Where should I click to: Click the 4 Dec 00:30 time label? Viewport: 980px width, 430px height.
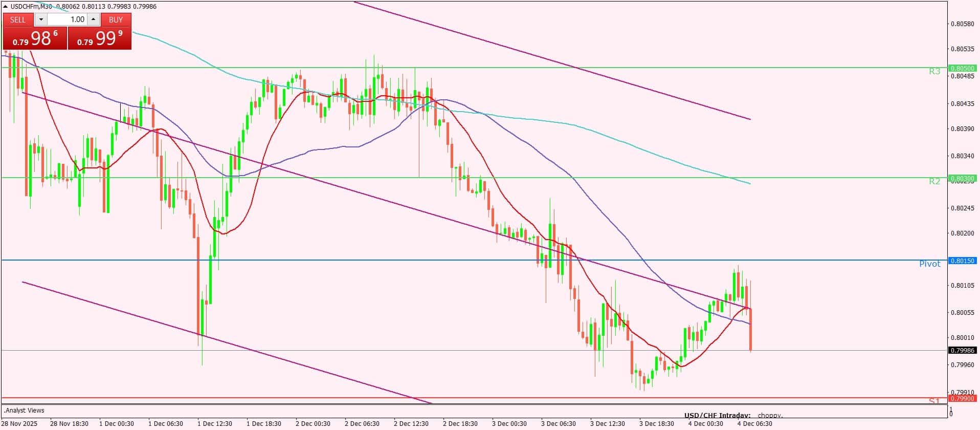click(x=706, y=424)
